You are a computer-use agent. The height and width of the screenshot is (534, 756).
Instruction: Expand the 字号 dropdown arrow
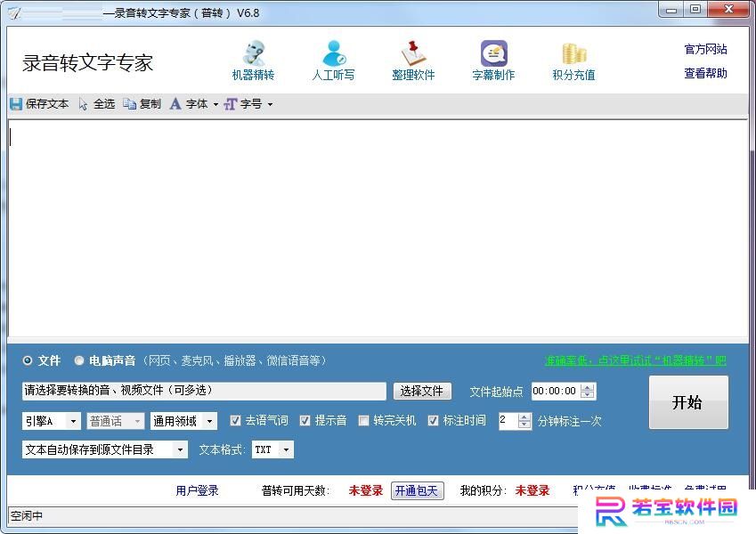(270, 105)
